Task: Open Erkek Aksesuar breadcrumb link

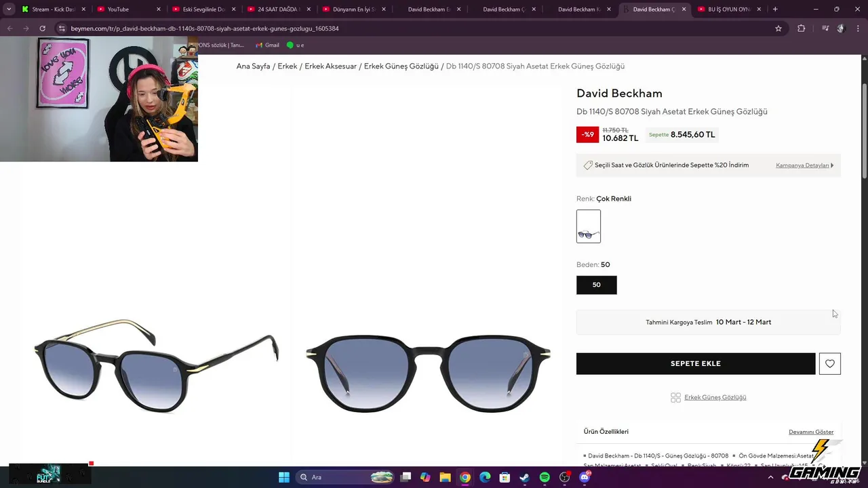Action: (x=331, y=66)
